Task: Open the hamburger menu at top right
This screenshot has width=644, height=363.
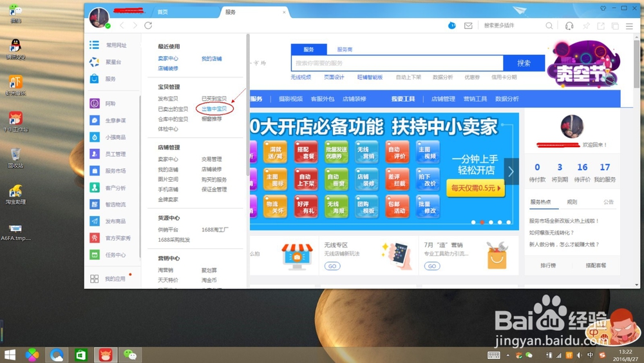Action: point(629,26)
